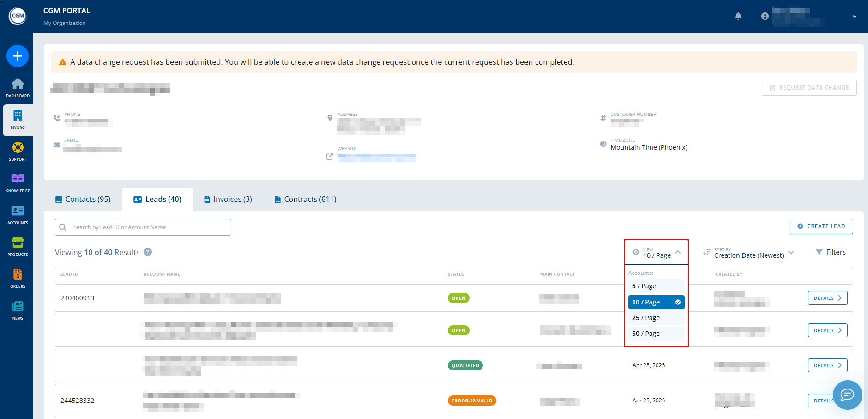Screen dimensions: 868x419
Task: Go to Knowledge base section
Action: (x=18, y=182)
